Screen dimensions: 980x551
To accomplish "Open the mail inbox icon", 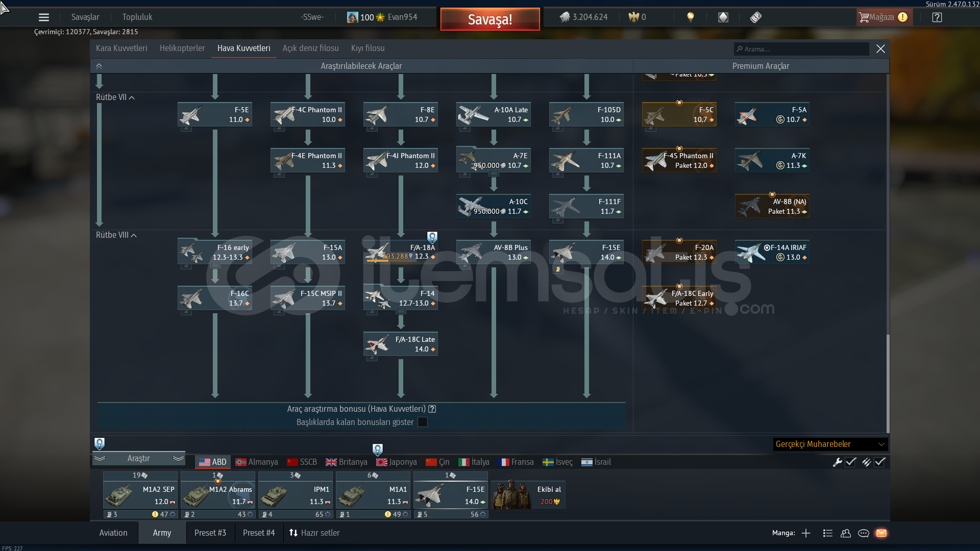I will [881, 533].
